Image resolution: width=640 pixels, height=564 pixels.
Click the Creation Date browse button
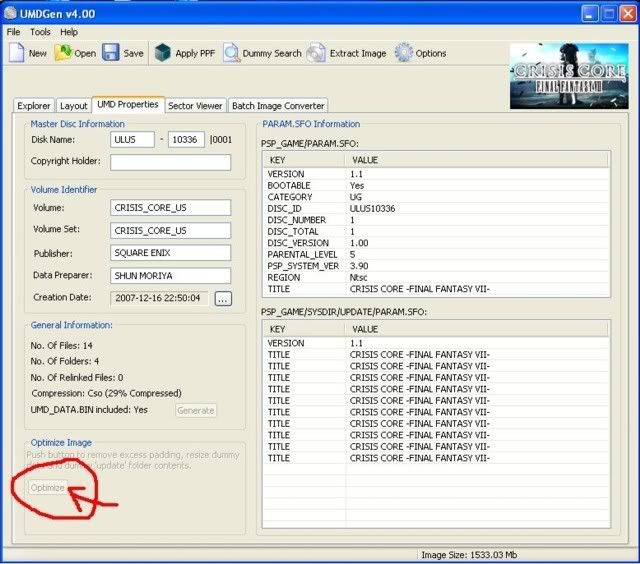222,298
